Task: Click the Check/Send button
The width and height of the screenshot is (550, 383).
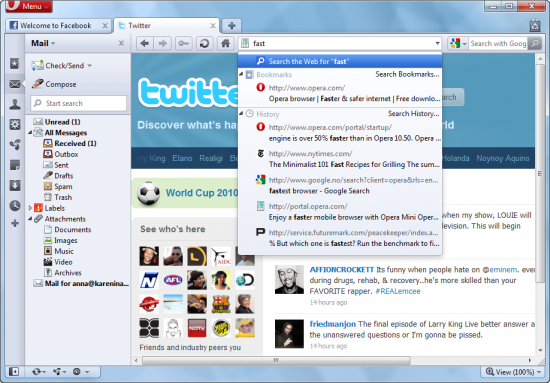Action: click(x=58, y=66)
